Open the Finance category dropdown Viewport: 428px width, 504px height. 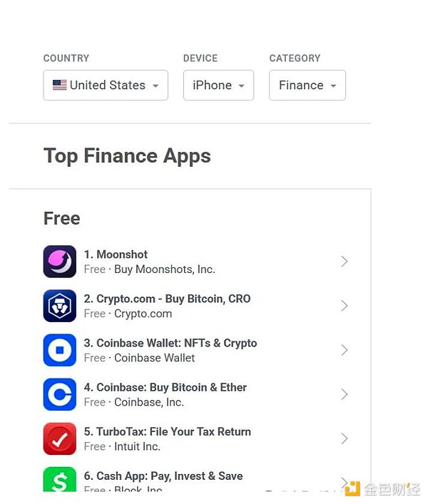coord(307,85)
